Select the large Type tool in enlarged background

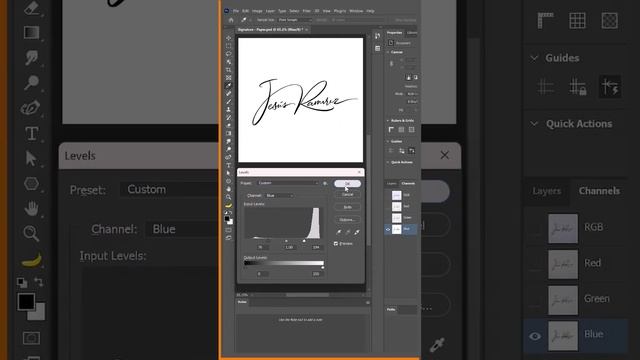pyautogui.click(x=31, y=133)
